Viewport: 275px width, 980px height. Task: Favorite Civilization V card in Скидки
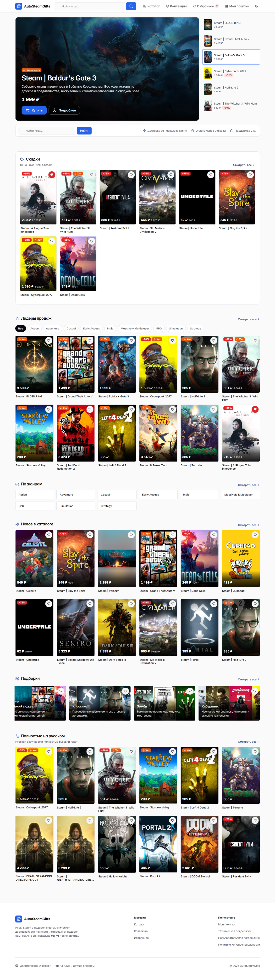(x=171, y=175)
